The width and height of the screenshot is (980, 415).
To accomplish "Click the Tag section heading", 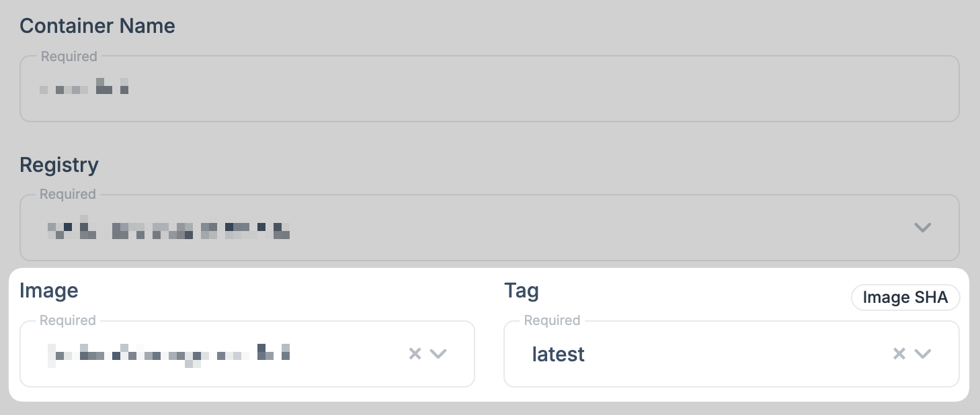I will [x=522, y=290].
